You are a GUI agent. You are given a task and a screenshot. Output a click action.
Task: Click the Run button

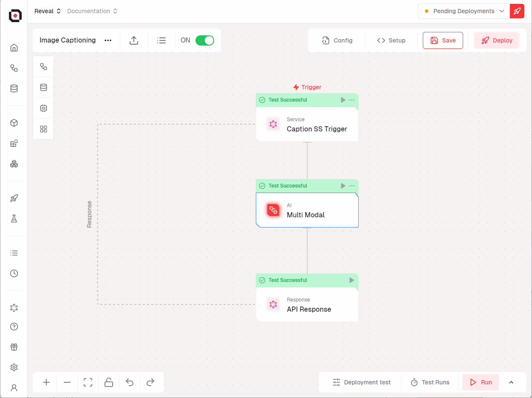click(x=481, y=382)
